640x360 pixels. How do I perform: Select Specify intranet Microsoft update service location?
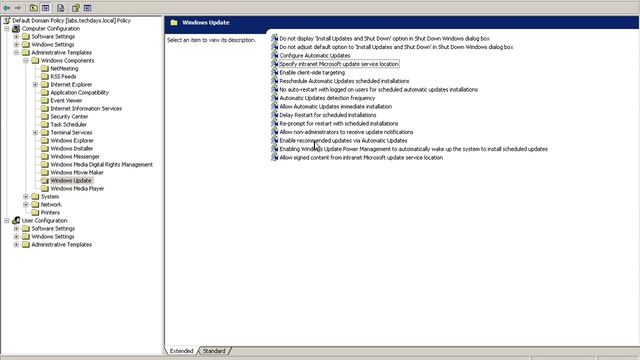pyautogui.click(x=339, y=64)
